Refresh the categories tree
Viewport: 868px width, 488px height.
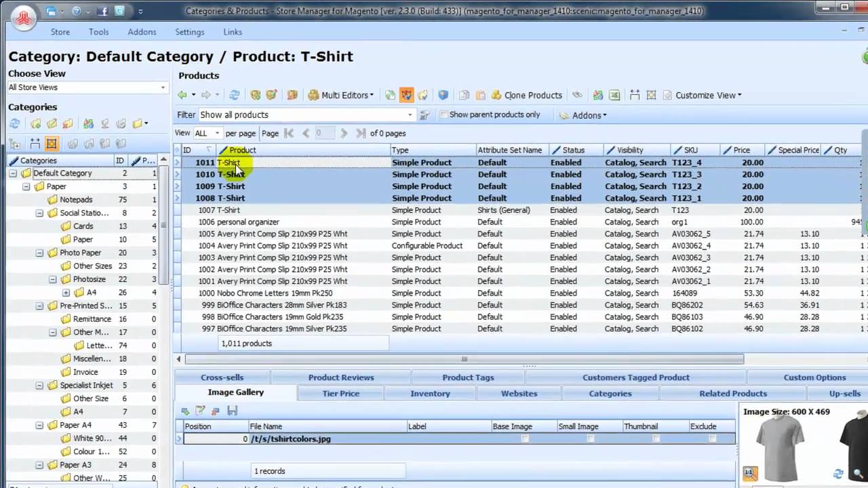coord(15,124)
